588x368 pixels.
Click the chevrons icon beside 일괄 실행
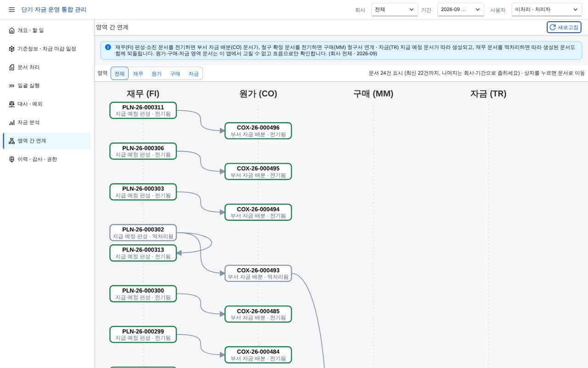12,86
